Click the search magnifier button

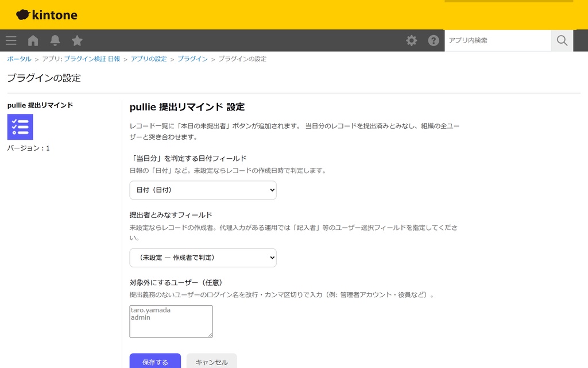(x=562, y=41)
